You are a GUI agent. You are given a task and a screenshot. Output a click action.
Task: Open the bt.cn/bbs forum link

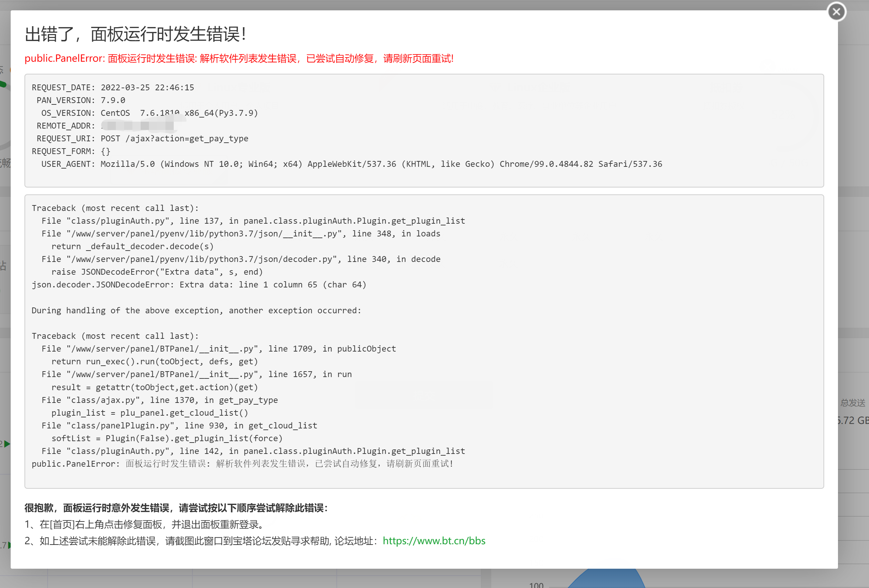434,541
